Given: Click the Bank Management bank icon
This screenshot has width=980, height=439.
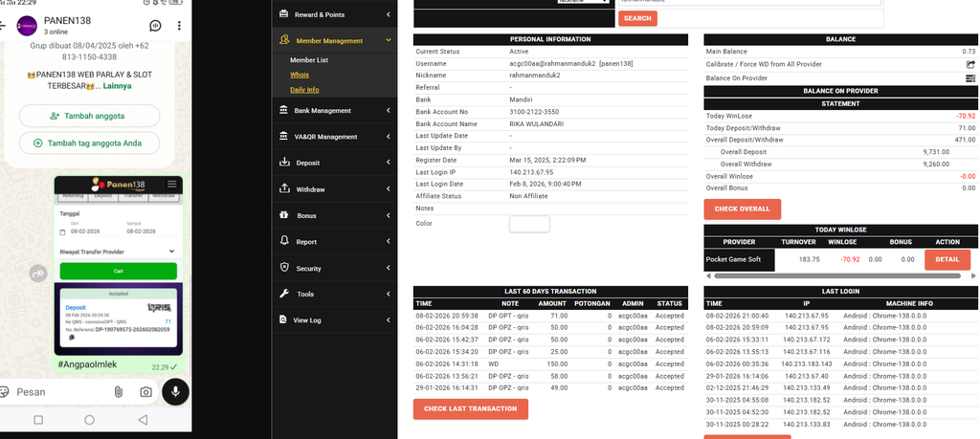Looking at the screenshot, I should 283,110.
